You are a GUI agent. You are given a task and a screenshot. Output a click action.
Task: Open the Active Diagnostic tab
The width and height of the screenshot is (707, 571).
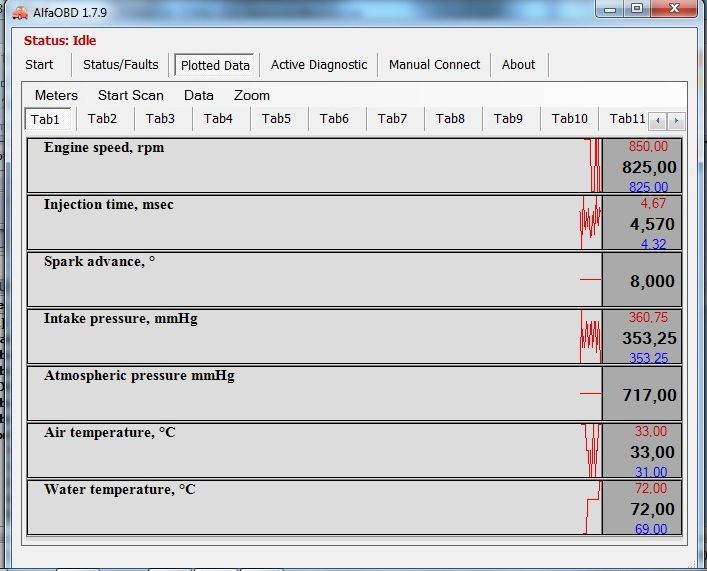click(319, 65)
